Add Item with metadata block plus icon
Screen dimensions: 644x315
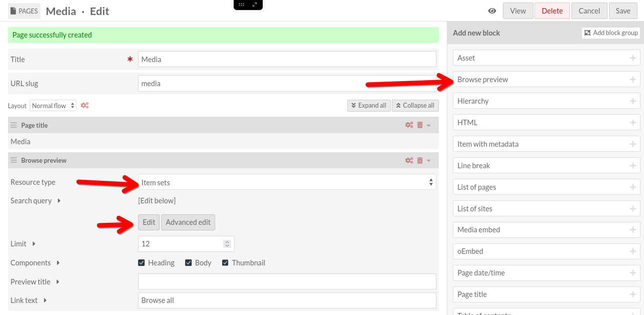633,144
